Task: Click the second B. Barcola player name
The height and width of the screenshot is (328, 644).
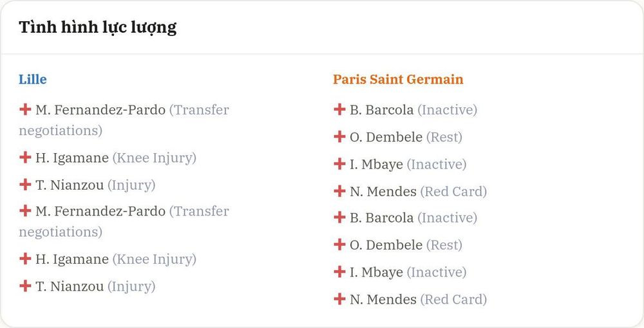Action: tap(381, 218)
